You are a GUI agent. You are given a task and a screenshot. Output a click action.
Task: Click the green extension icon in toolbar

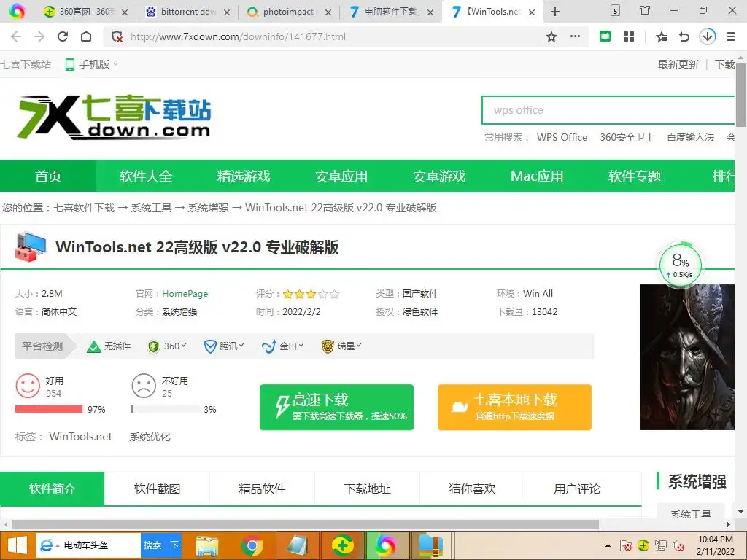point(605,36)
